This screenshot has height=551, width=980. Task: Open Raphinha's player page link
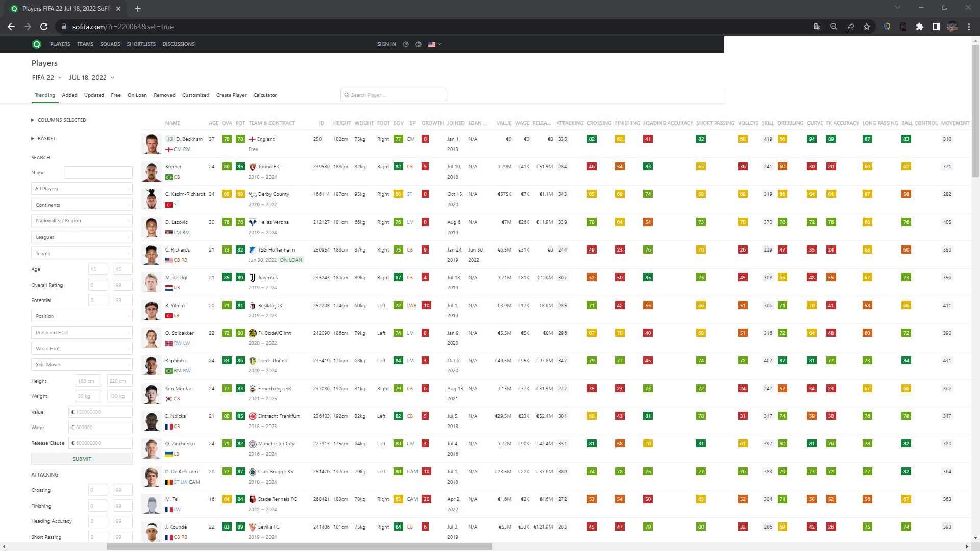click(x=176, y=361)
